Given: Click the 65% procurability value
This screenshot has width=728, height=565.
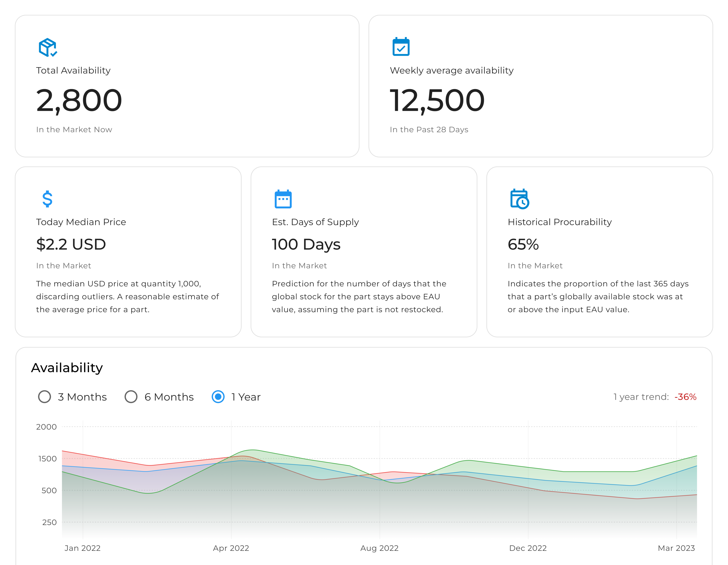Looking at the screenshot, I should click(x=523, y=244).
